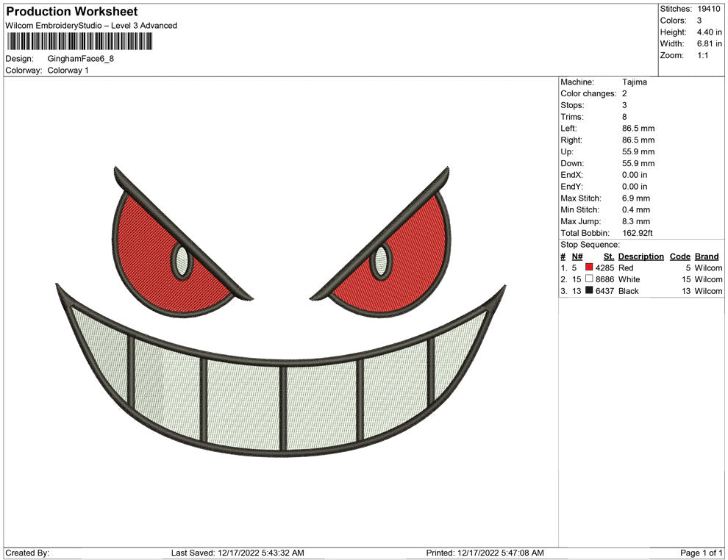Click the Height value '4.40 in'

[x=709, y=32]
